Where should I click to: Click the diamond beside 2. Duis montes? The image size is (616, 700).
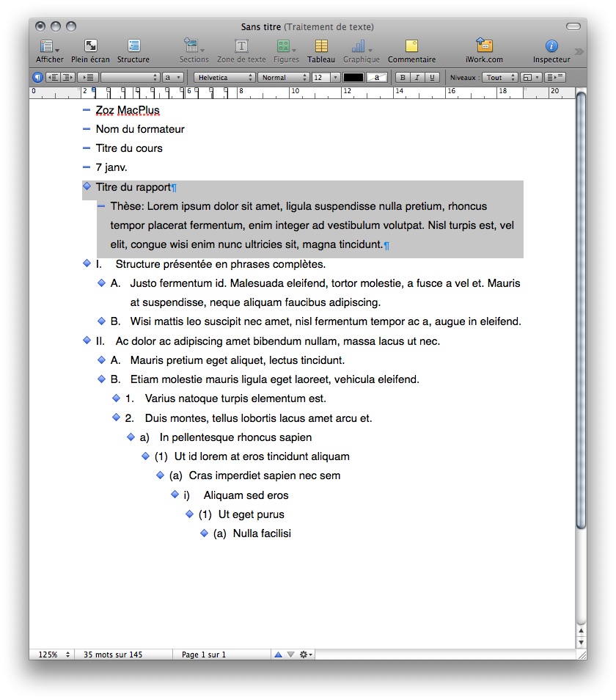(x=116, y=418)
